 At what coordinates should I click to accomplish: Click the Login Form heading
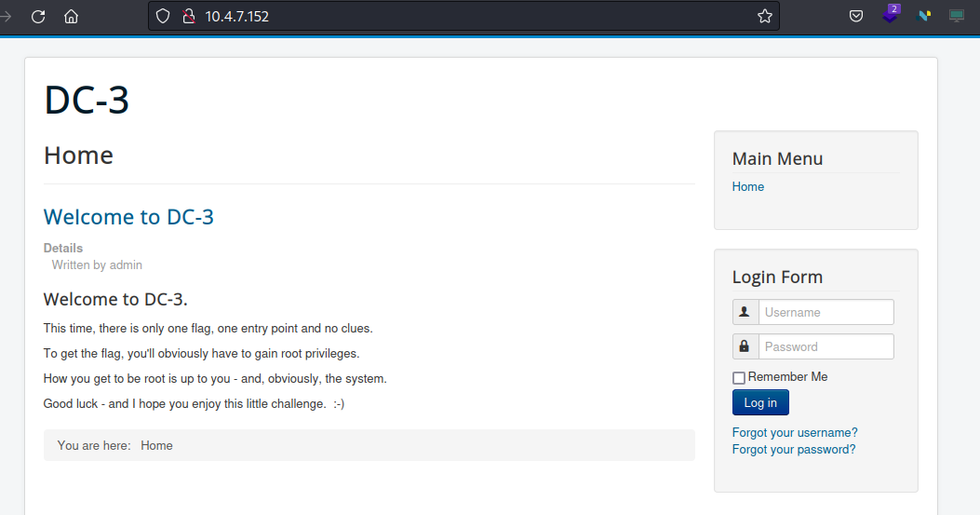click(x=777, y=277)
